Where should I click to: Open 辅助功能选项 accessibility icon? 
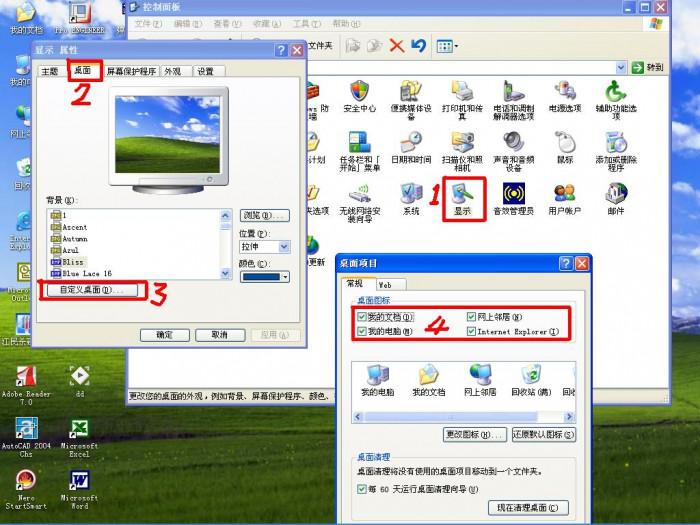616,100
